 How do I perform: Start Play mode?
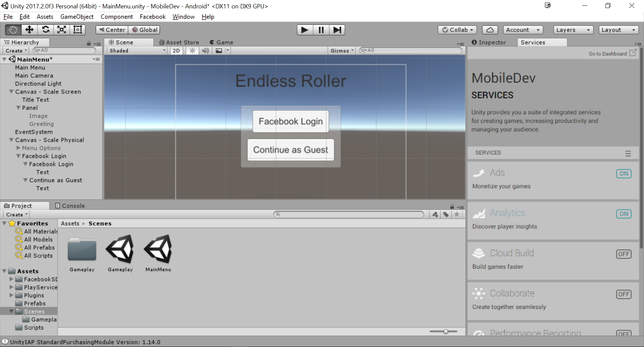[305, 30]
